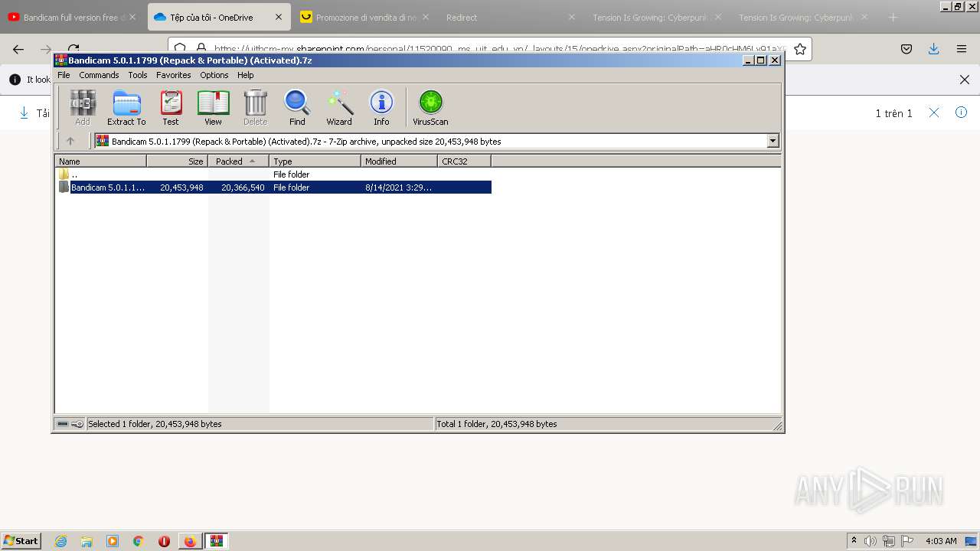Open a new browser tab

coord(893,17)
